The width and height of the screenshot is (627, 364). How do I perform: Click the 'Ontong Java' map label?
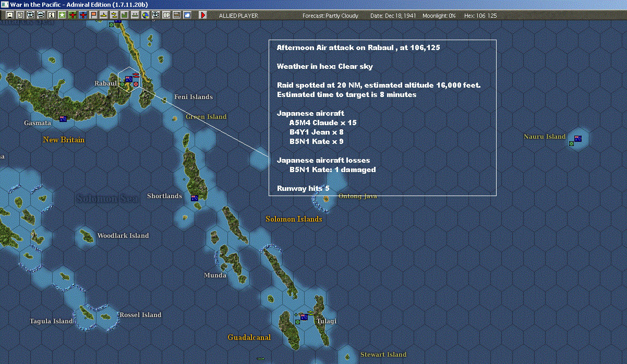(358, 196)
